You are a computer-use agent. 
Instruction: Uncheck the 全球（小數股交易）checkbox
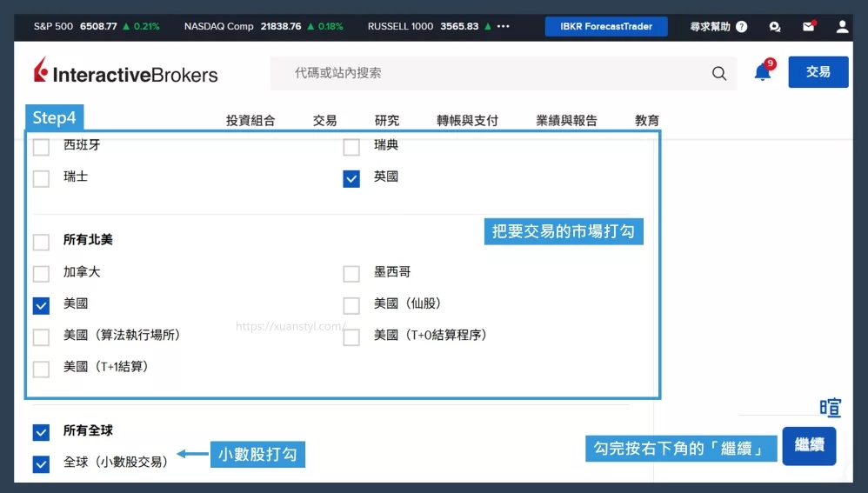41,463
